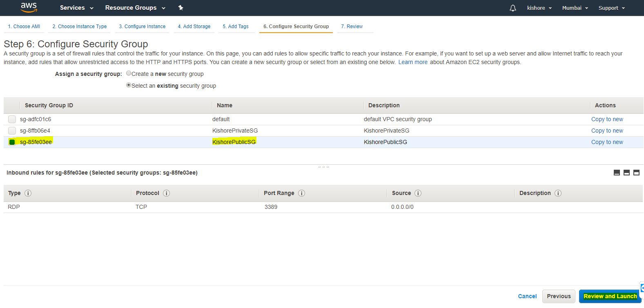Screen dimensions: 644x308
Task: Click Copy to new for KishorePrivateSG
Action: tap(607, 131)
